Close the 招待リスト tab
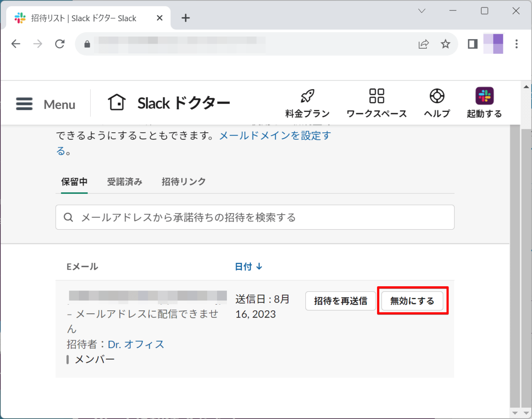 pyautogui.click(x=160, y=18)
